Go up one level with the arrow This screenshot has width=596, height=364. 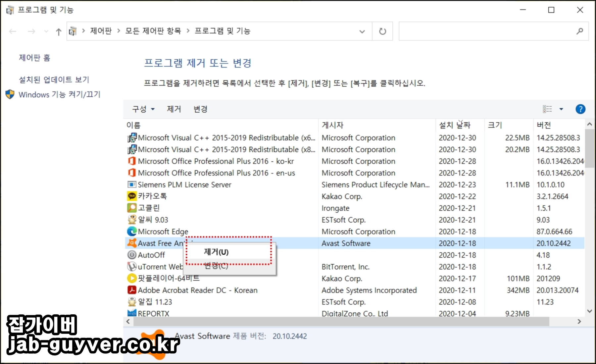click(x=59, y=31)
